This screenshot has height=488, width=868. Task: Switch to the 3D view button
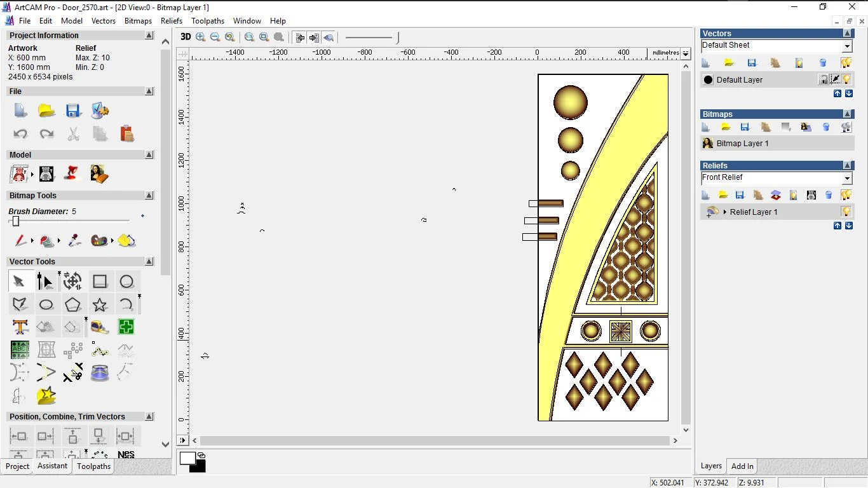(x=186, y=37)
